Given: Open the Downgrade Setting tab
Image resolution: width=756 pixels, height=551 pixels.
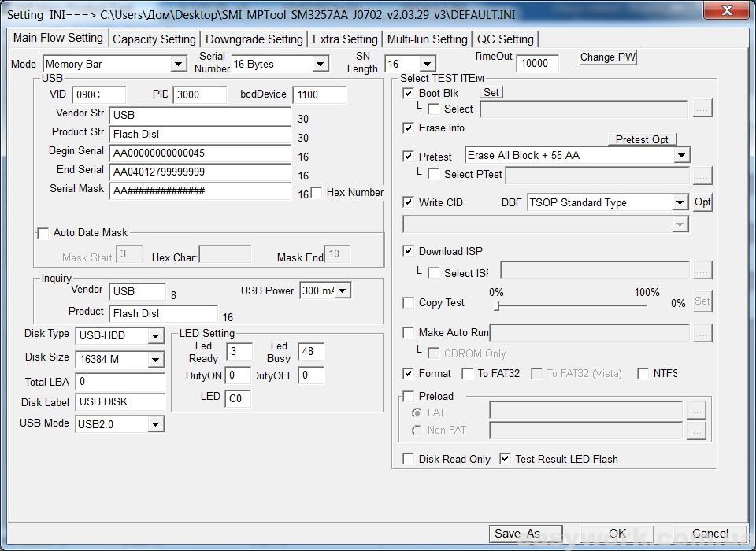Looking at the screenshot, I should 254,39.
